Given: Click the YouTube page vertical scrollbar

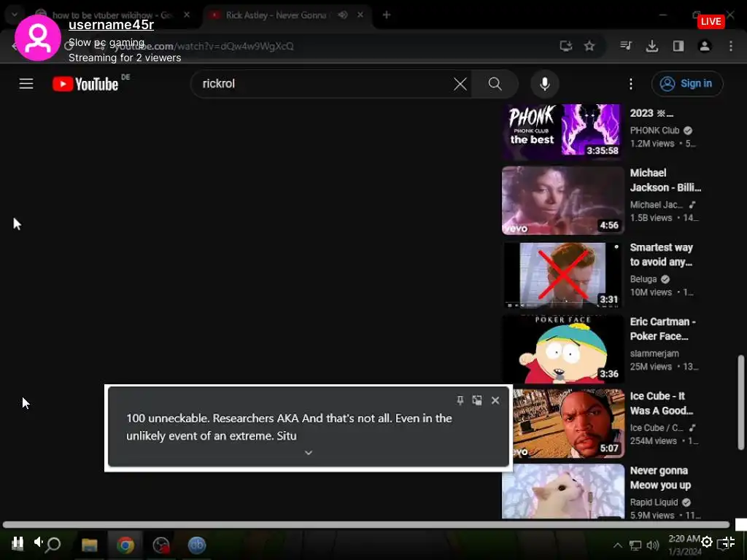Looking at the screenshot, I should [x=741, y=402].
